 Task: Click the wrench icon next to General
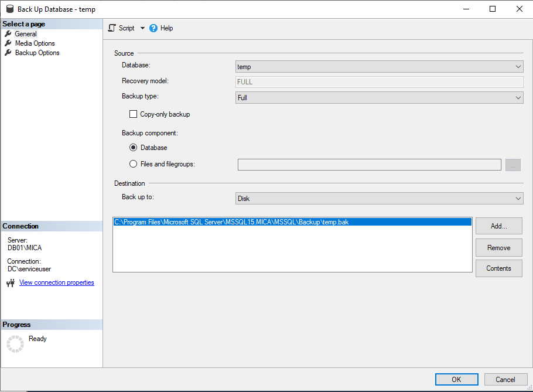8,34
